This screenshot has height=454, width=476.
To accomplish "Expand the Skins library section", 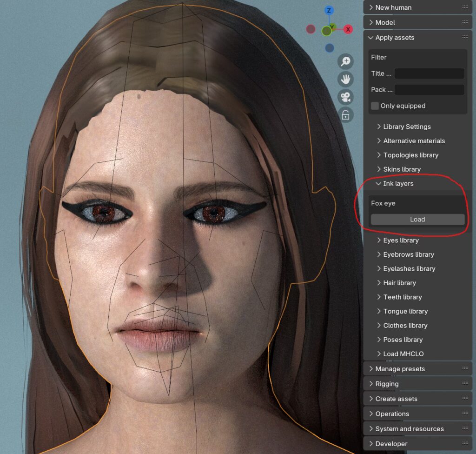I will point(401,169).
